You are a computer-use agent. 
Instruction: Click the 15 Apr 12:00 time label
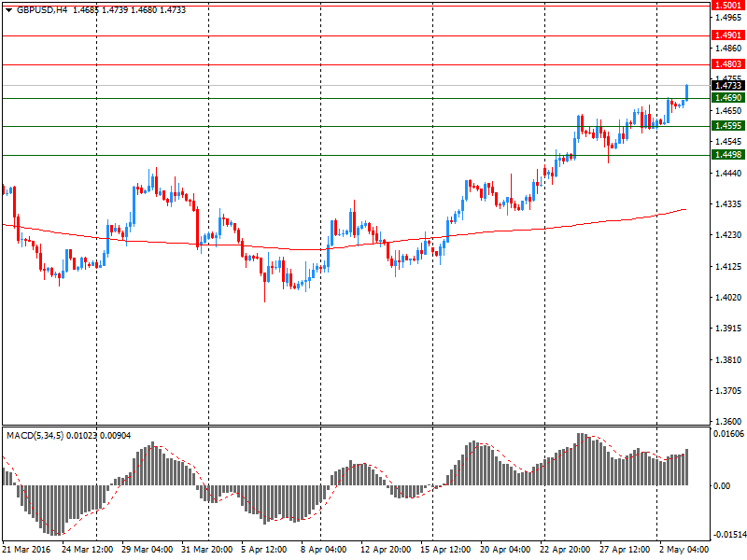pos(445,550)
